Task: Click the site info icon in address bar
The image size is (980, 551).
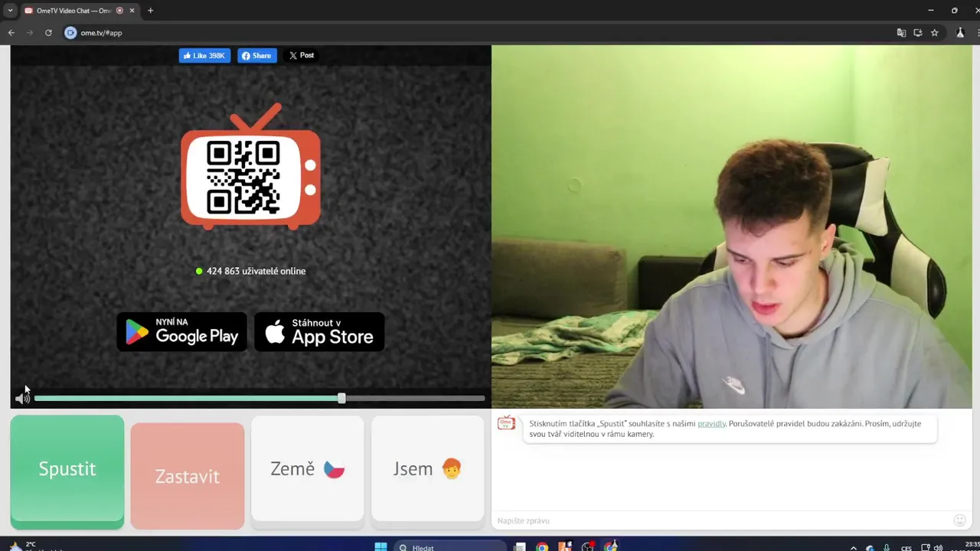Action: click(70, 33)
